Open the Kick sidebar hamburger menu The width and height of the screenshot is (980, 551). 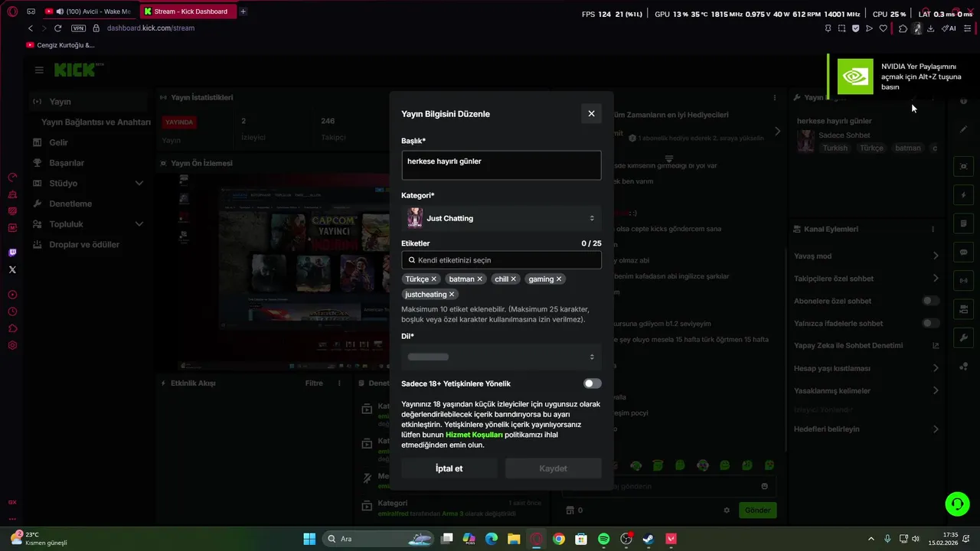coord(39,70)
